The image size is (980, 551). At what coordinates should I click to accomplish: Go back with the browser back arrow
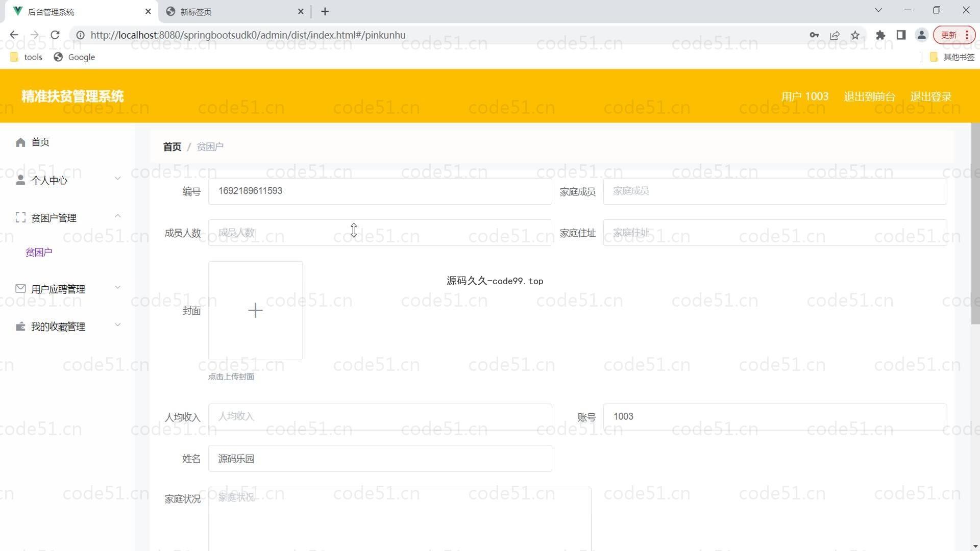(x=14, y=35)
